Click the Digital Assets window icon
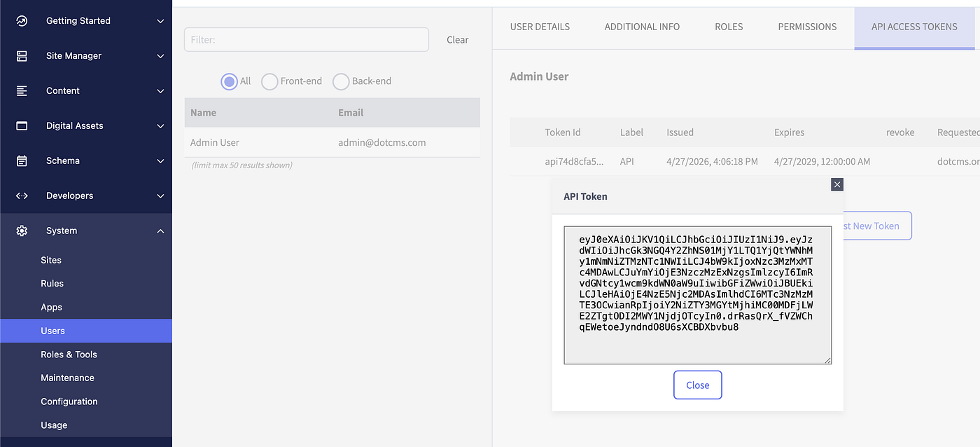This screenshot has width=980, height=447. click(22, 126)
